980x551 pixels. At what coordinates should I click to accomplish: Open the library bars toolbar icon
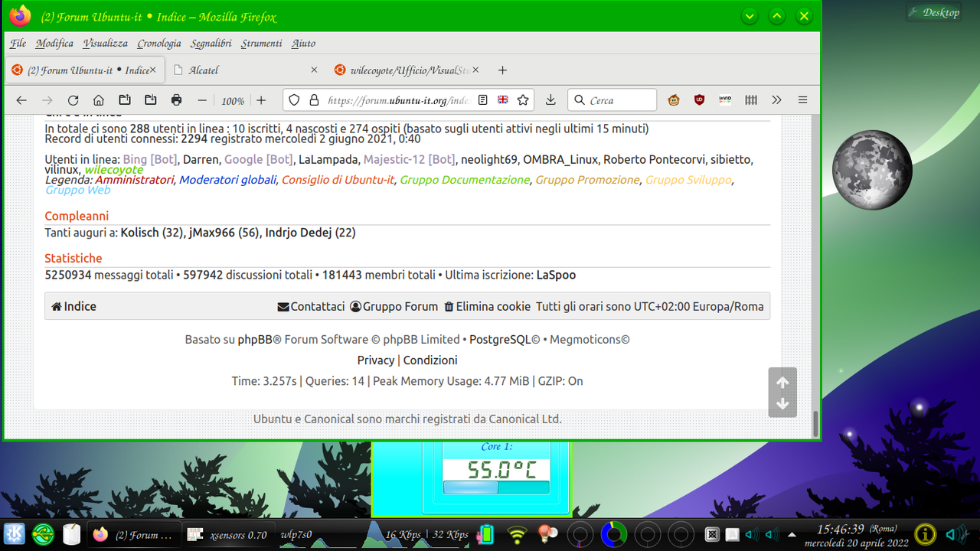click(x=751, y=100)
